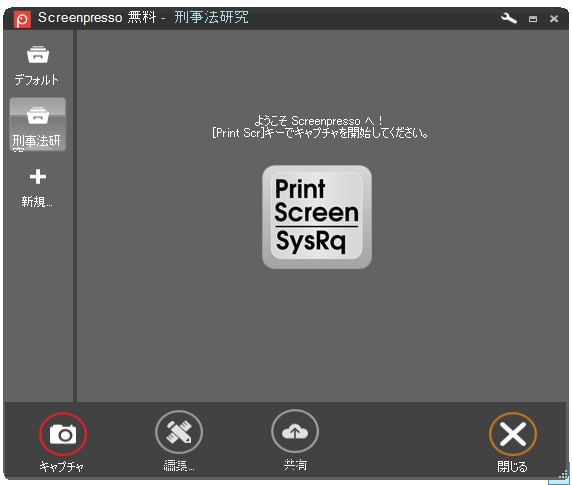Open settings via the wrench icon
The image size is (572, 485).
coord(509,18)
